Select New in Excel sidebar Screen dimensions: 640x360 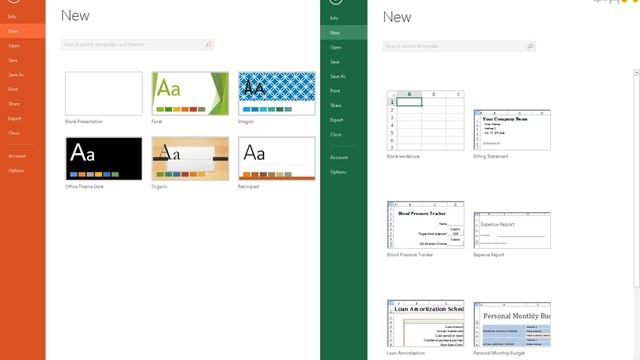[x=344, y=33]
